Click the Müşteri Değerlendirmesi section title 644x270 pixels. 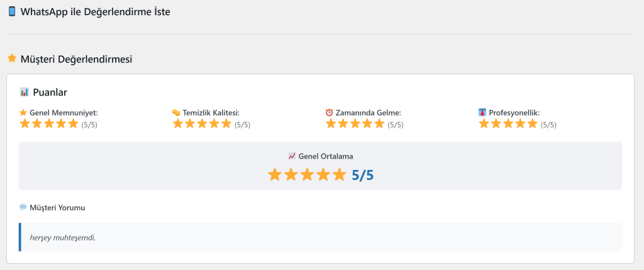(x=76, y=59)
